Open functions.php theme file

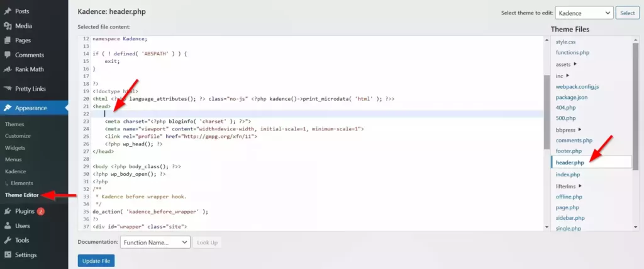coord(572,53)
